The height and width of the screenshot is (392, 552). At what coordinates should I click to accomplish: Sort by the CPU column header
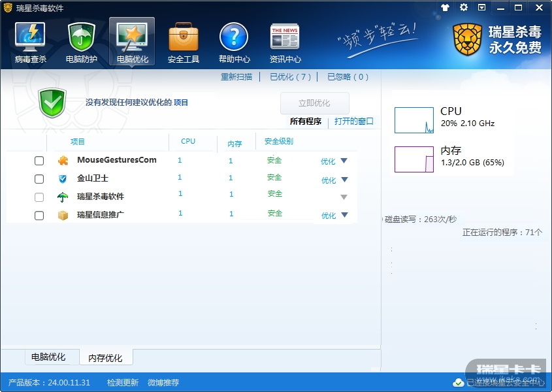(188, 141)
